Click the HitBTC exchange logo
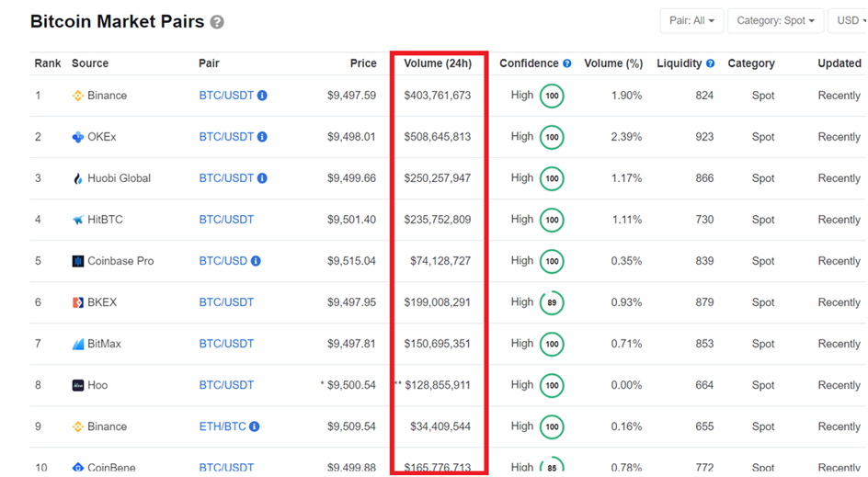The height and width of the screenshot is (477, 868). tap(78, 220)
